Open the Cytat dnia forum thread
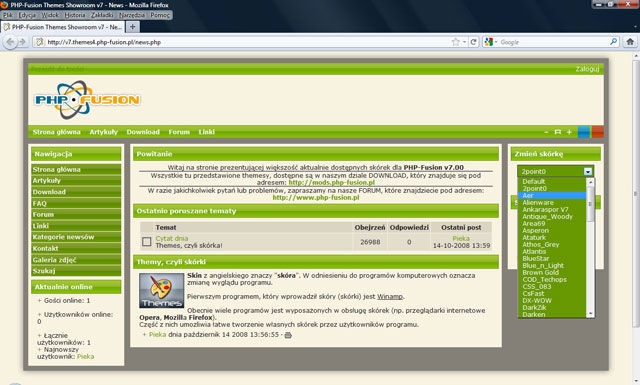Image resolution: width=640 pixels, height=385 pixels. click(x=171, y=238)
